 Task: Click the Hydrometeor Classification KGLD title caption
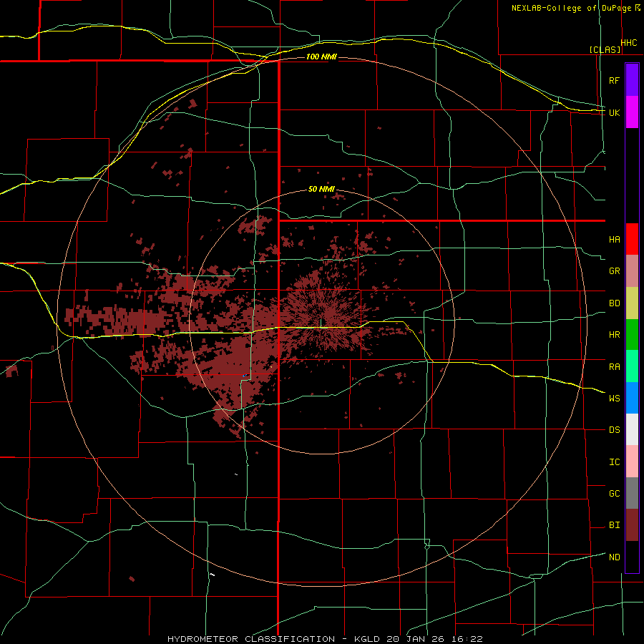[x=325, y=639]
